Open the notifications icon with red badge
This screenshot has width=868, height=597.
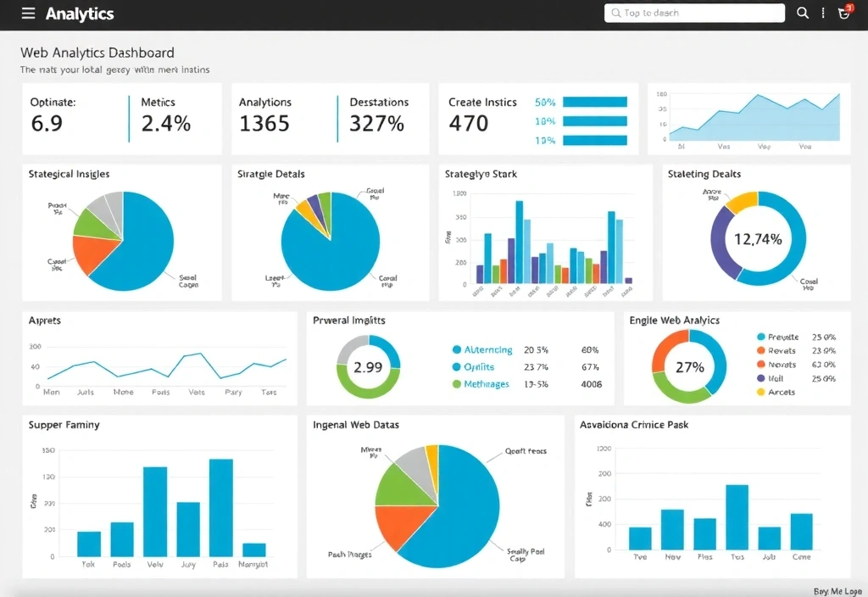tap(843, 13)
